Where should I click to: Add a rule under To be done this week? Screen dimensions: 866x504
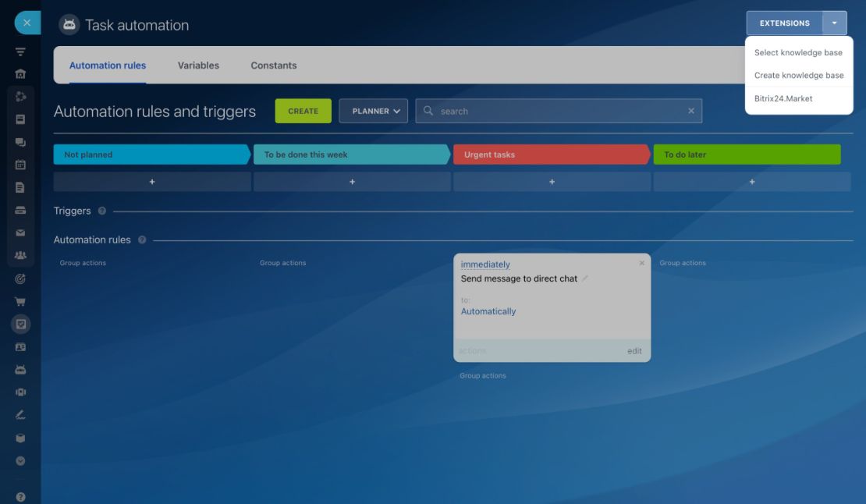pos(353,182)
